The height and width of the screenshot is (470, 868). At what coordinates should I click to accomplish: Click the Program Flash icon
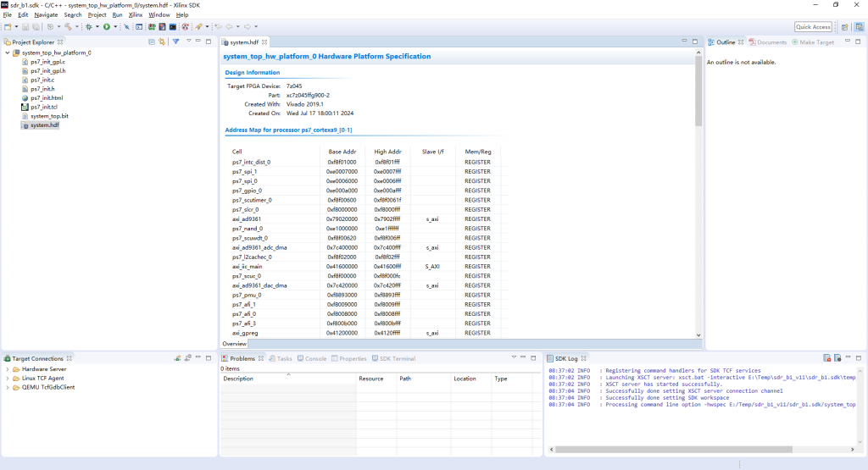(162, 26)
